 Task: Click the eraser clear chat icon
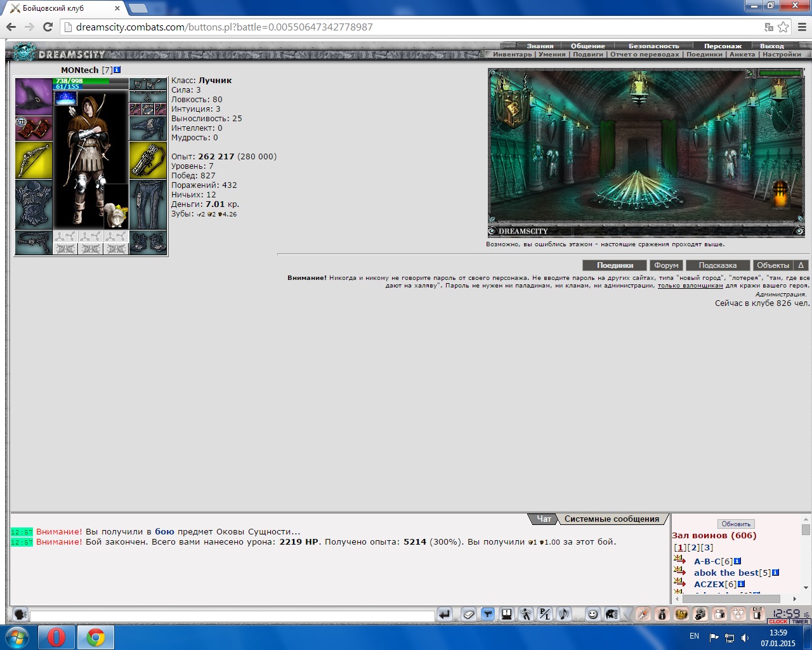(469, 614)
